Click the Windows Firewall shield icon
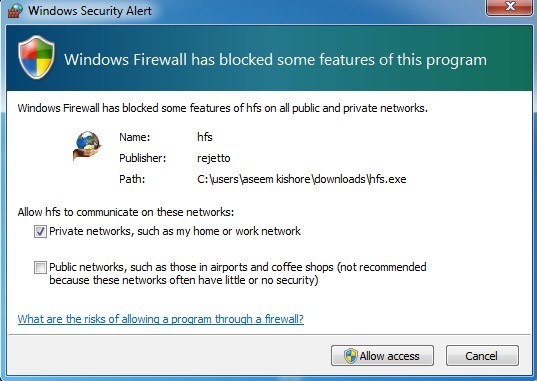Screen dimensions: 537x381 (36, 57)
